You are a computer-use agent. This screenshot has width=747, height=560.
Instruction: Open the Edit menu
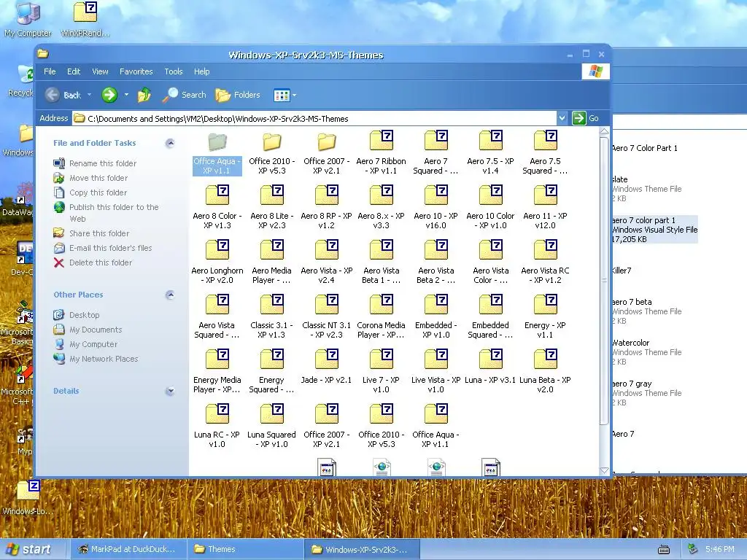[x=74, y=71]
